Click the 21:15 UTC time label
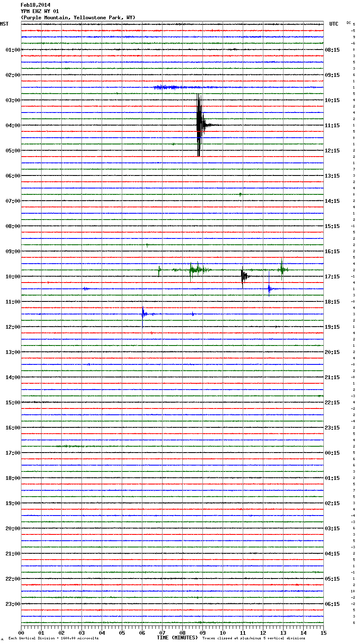Screen dimensions: 357x644 point(332,377)
